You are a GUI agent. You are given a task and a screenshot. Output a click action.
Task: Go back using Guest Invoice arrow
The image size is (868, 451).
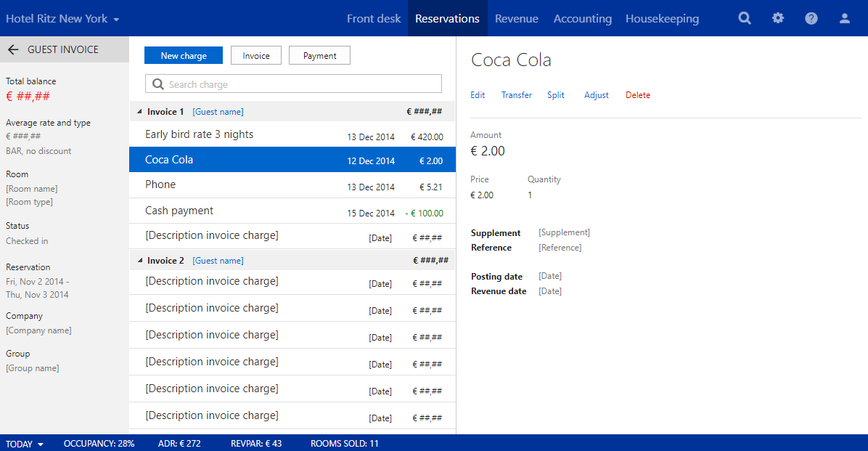pyautogui.click(x=13, y=50)
